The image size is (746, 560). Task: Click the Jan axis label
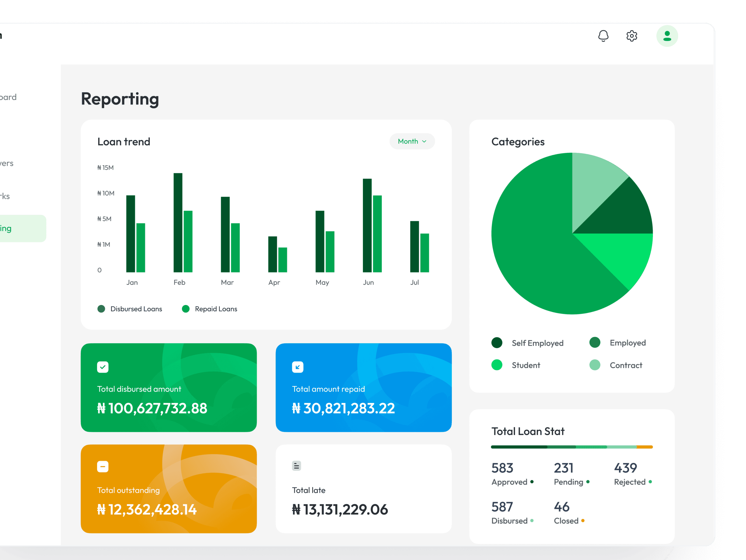point(132,282)
